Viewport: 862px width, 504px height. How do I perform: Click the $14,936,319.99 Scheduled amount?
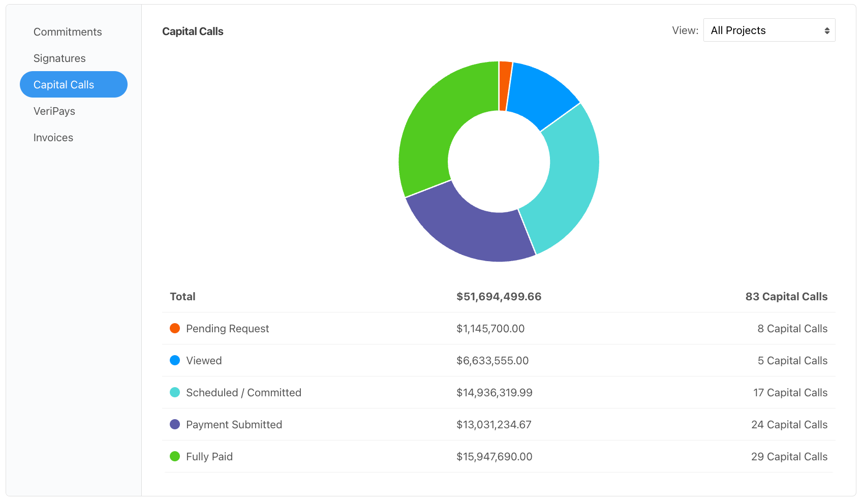(494, 393)
